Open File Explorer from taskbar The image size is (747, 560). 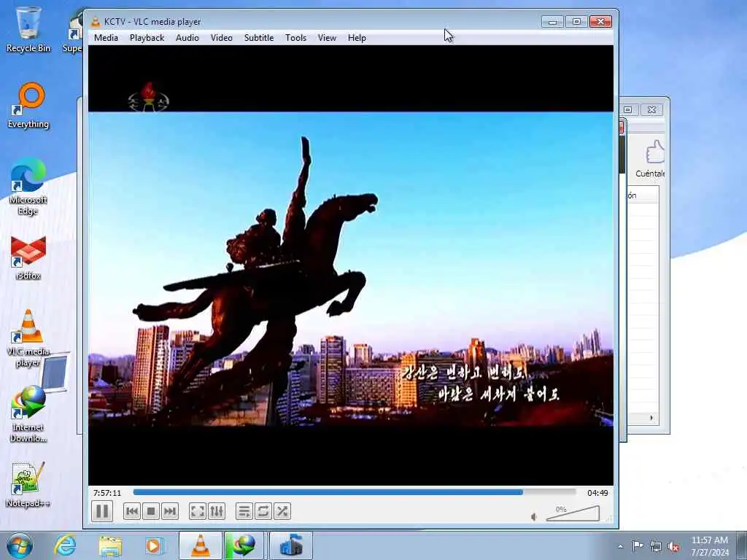(110, 545)
